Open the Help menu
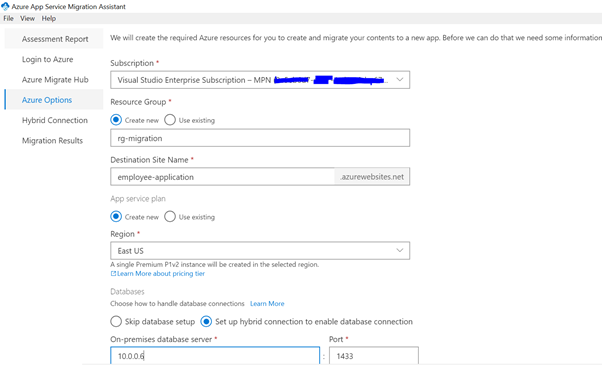This screenshot has width=602, height=365. coord(49,18)
